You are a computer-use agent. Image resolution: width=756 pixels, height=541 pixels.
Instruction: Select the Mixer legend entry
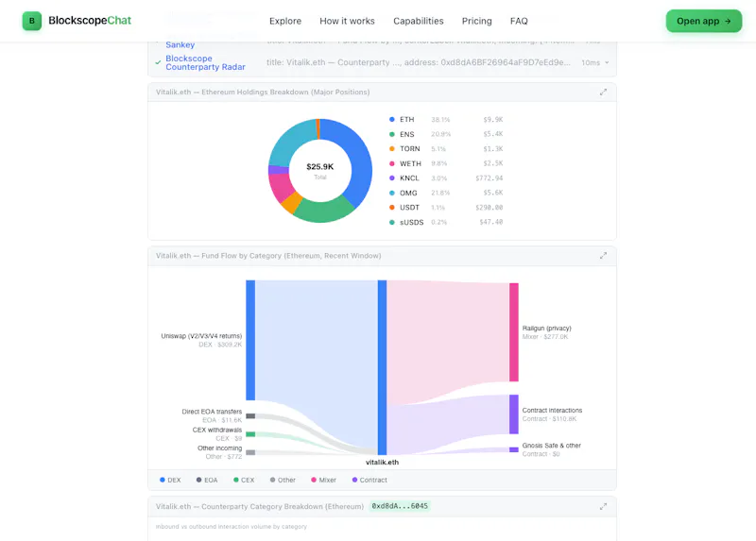pos(323,481)
